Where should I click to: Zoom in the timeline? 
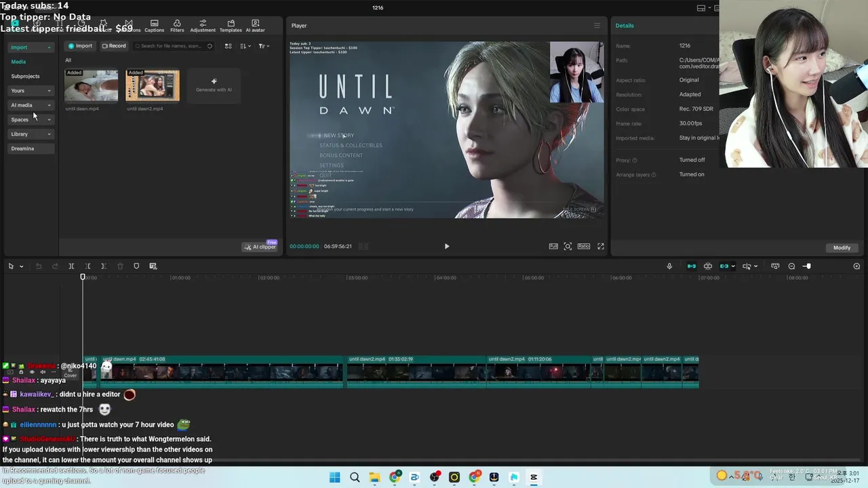click(856, 266)
